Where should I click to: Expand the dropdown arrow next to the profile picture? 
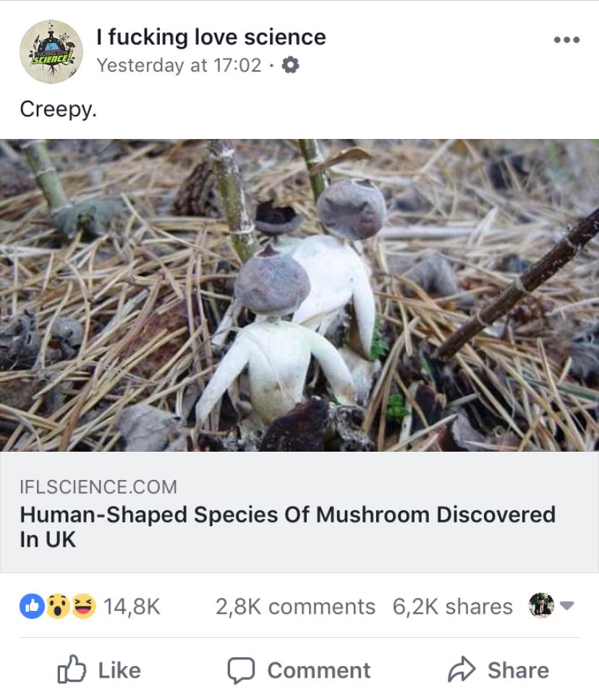(567, 605)
